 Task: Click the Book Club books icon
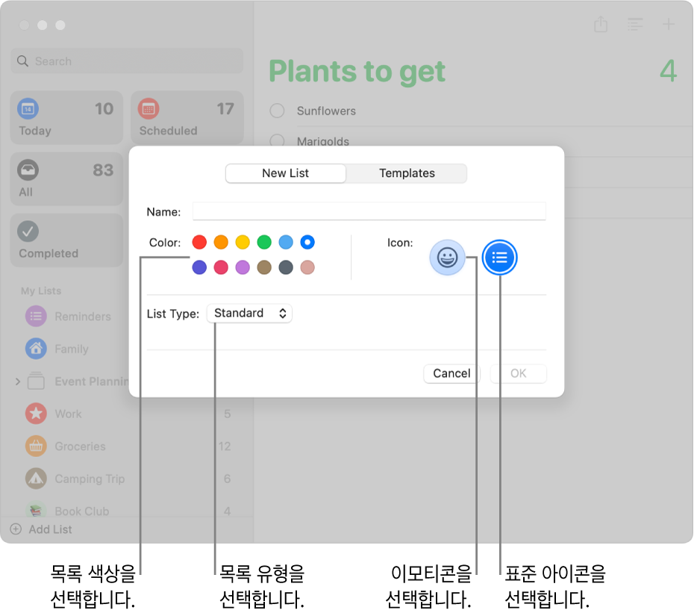click(36, 510)
